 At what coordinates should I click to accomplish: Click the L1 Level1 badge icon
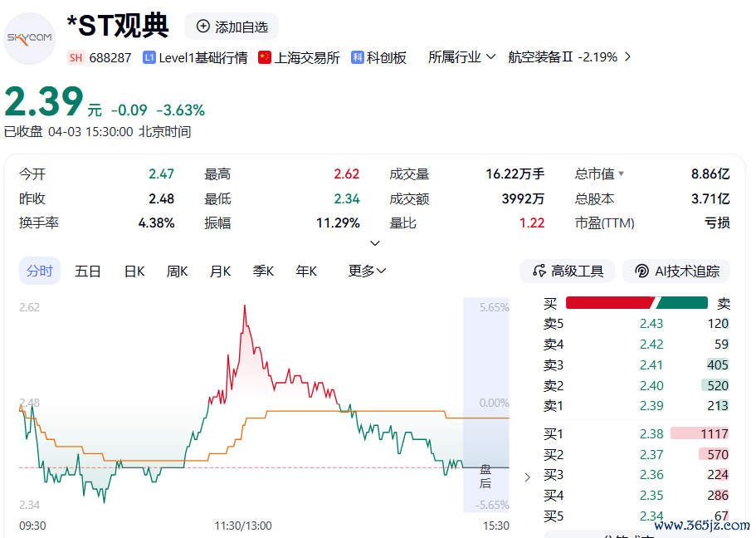coord(149,58)
